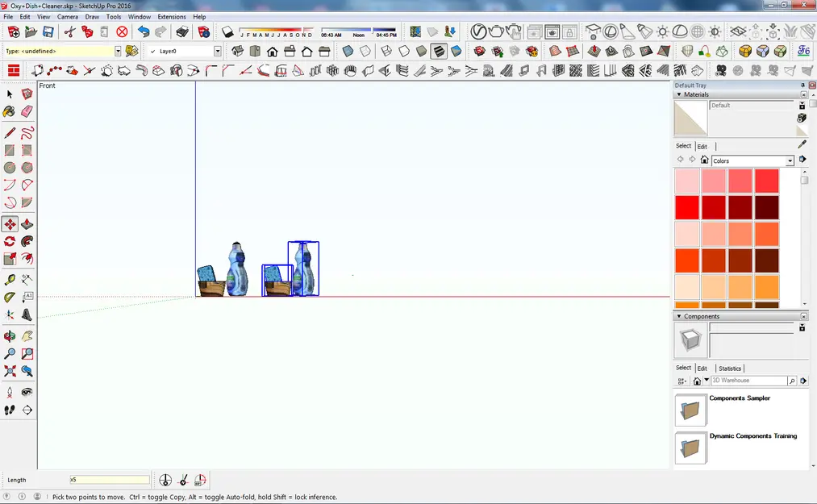Open the Colors collection dropdown

coord(789,160)
